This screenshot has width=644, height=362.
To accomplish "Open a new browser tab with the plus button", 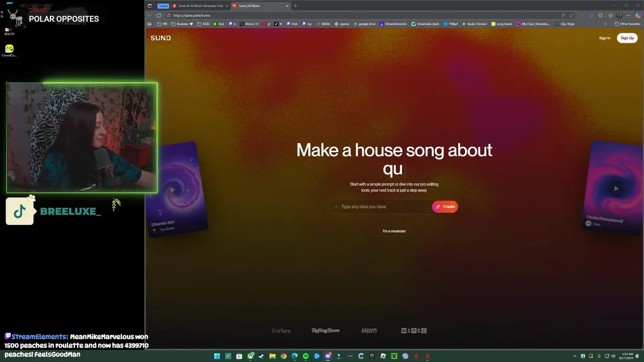I will pos(295,6).
